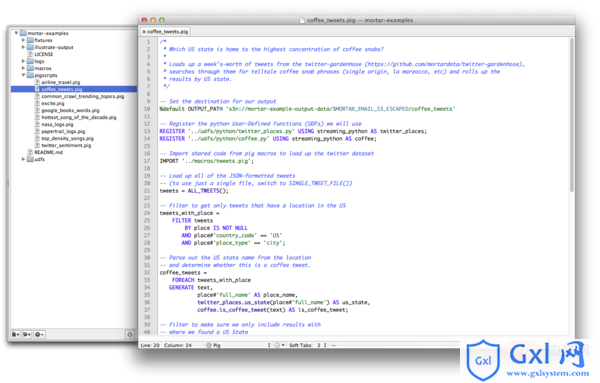Open the gear action menu in the drawer

39,334
